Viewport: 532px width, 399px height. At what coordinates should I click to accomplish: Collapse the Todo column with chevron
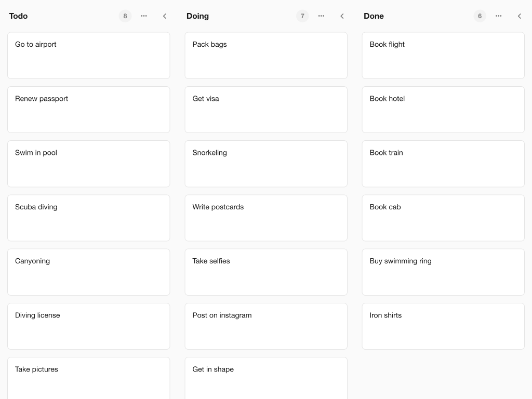click(165, 16)
